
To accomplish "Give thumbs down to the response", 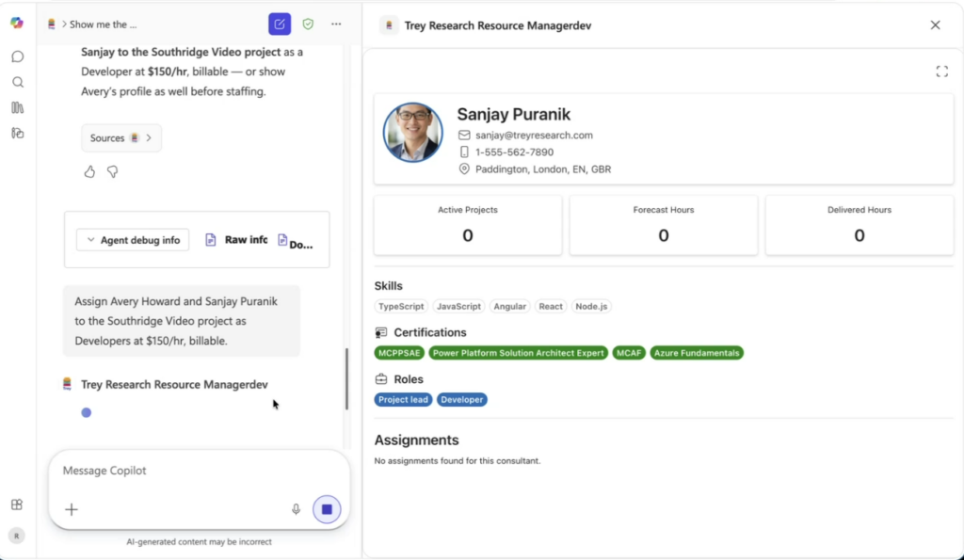I will point(112,171).
